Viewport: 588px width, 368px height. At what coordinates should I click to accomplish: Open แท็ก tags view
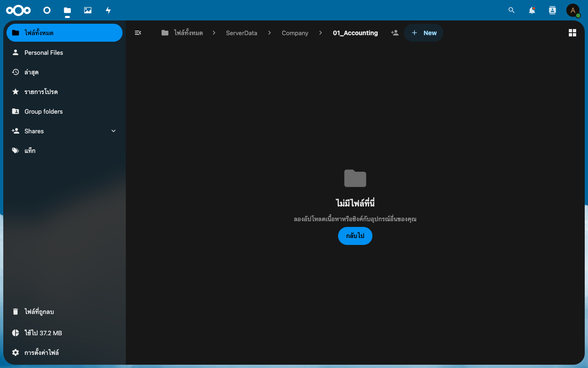coord(65,150)
